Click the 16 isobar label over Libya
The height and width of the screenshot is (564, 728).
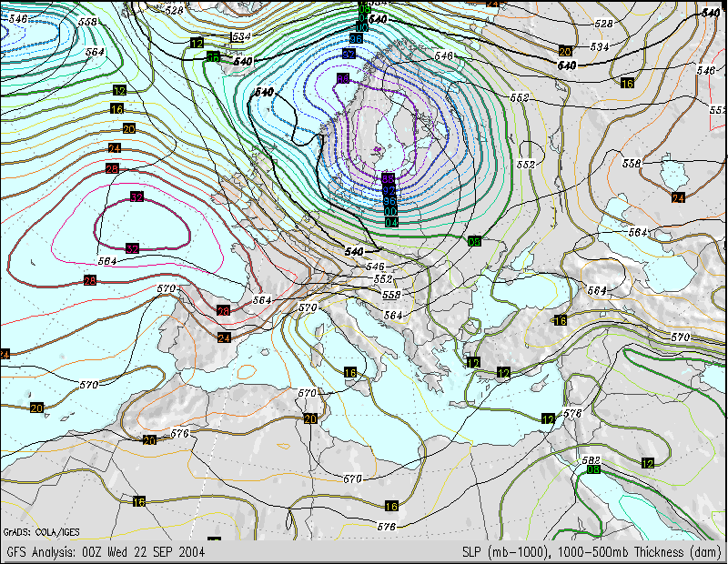coord(391,506)
